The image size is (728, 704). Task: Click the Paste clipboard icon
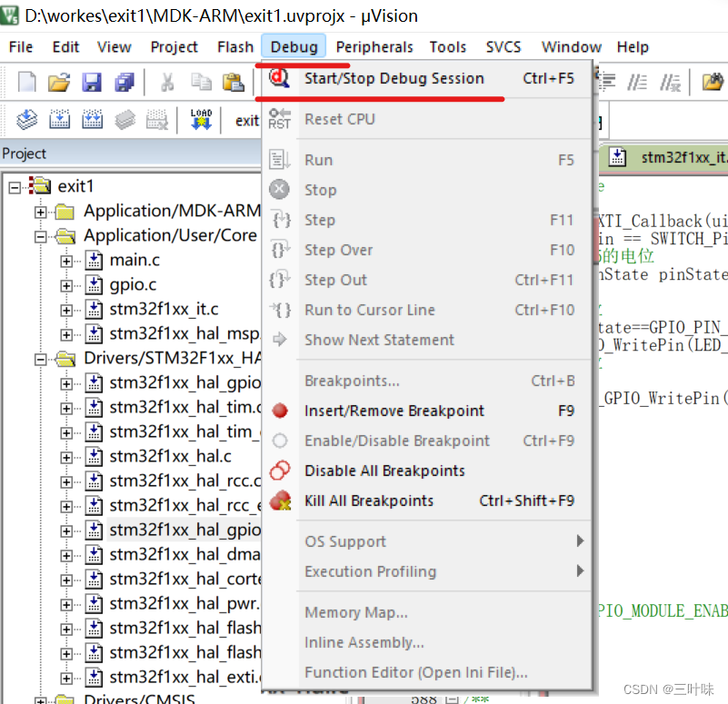click(x=233, y=82)
